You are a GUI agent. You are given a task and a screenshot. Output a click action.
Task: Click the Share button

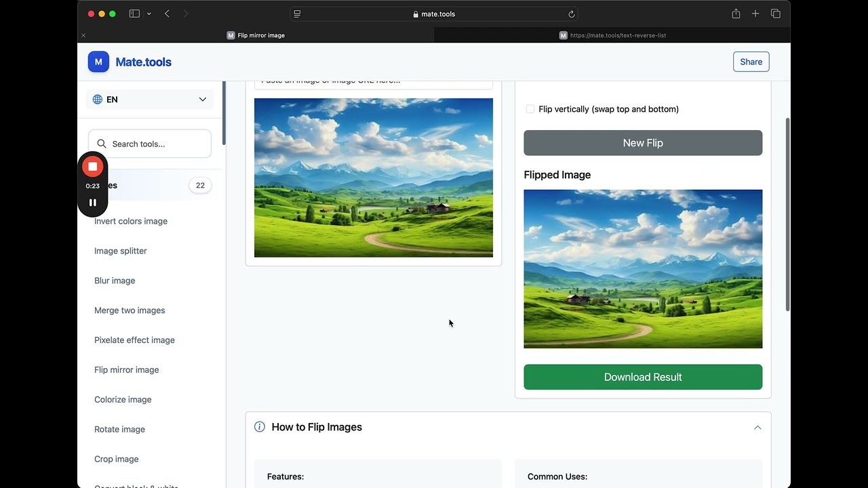(x=751, y=62)
